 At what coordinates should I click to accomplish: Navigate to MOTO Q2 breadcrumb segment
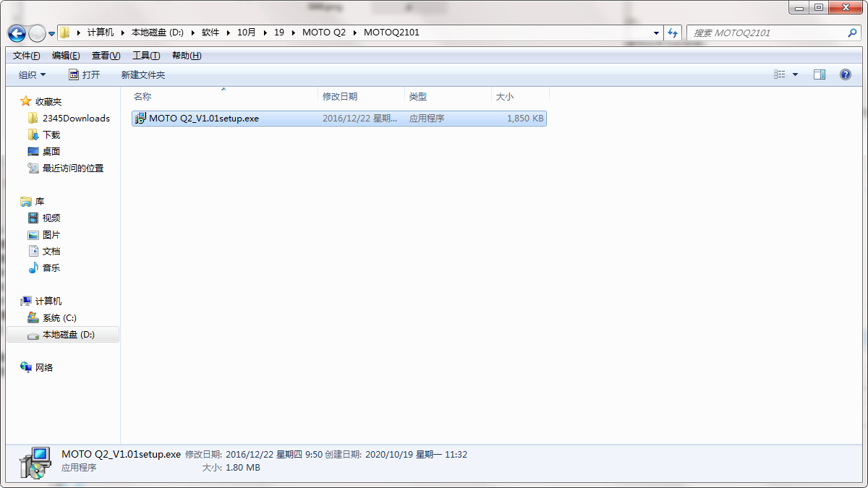324,33
